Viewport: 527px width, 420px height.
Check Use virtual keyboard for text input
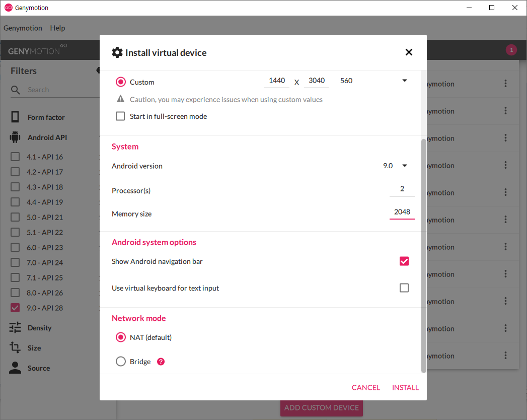coord(404,288)
